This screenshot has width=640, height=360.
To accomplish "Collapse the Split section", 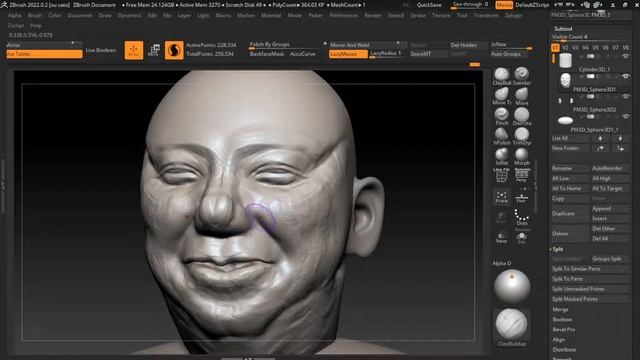I will 558,249.
